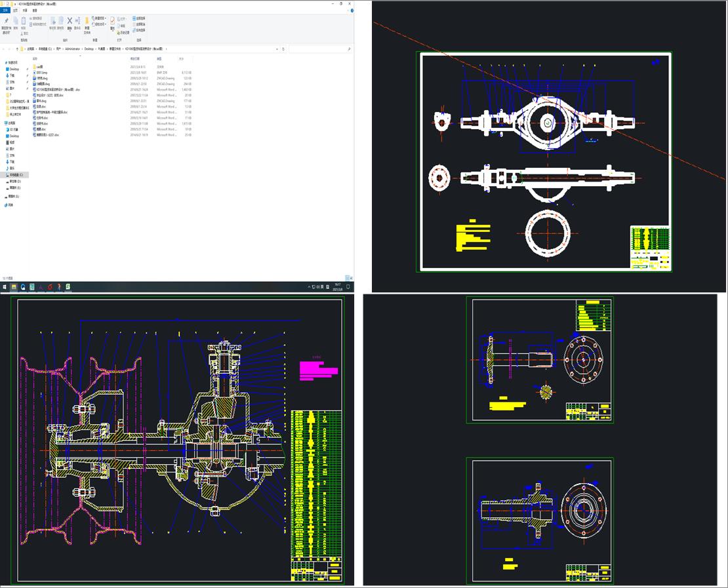This screenshot has width=728, height=588.
Task: Switch to the 查看 View ribbon tab
Action: (x=35, y=10)
